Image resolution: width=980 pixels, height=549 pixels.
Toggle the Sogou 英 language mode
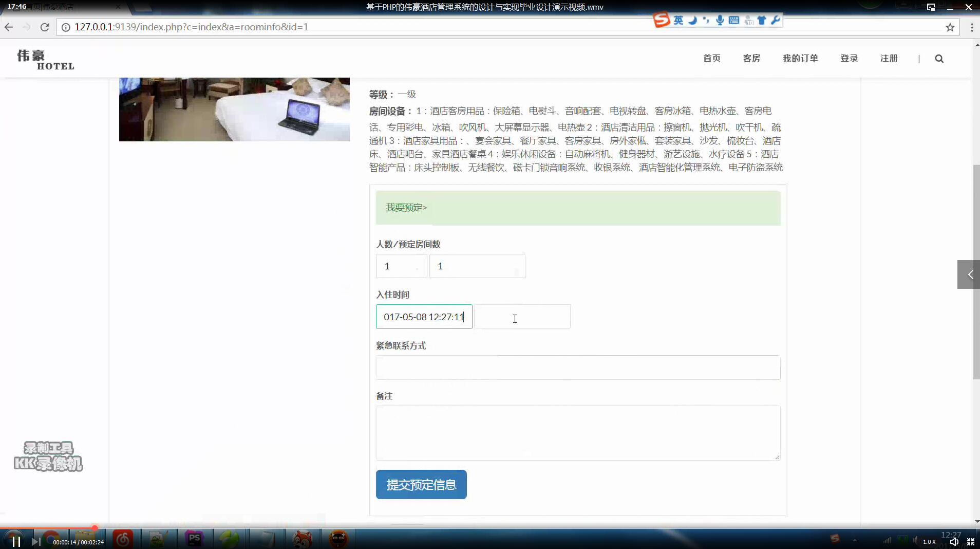679,20
